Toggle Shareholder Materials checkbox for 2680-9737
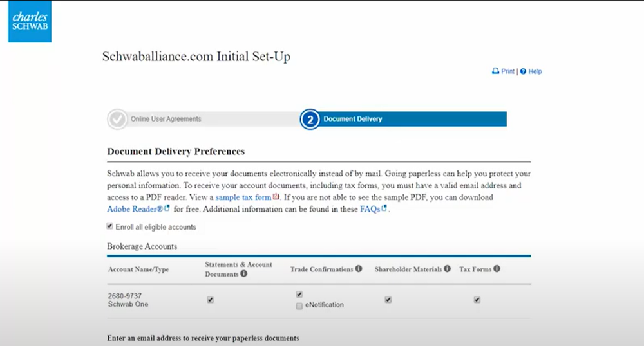The image size is (644, 346). [388, 300]
